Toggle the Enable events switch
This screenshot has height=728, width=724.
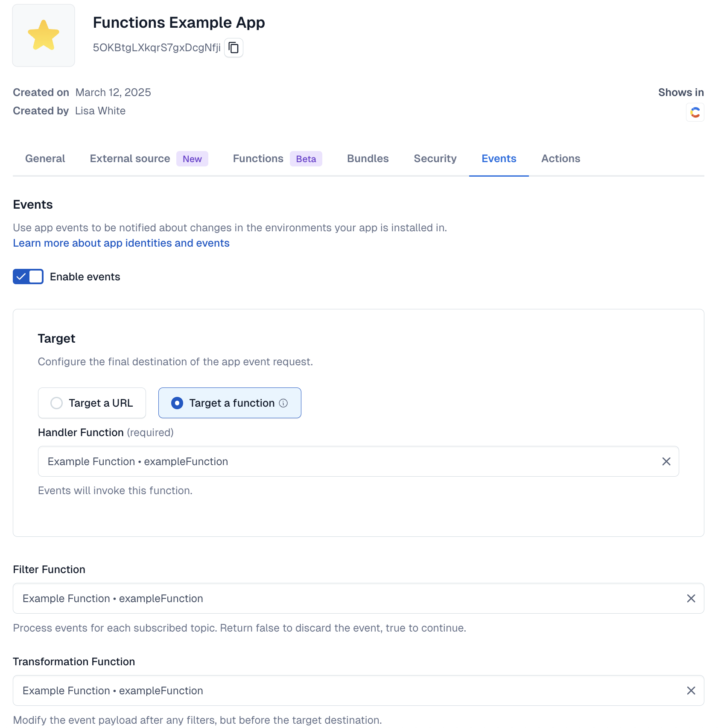click(x=28, y=277)
